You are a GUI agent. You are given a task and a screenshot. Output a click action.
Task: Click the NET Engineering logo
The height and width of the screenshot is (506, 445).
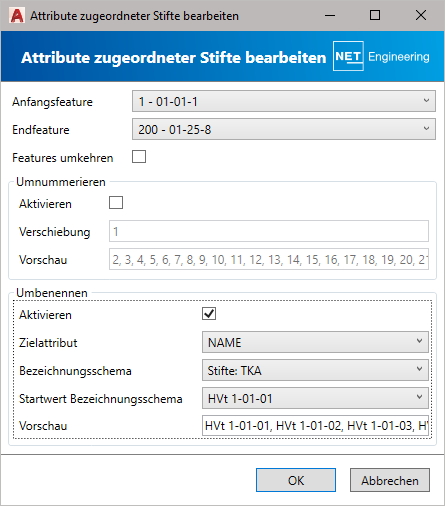coord(381,56)
